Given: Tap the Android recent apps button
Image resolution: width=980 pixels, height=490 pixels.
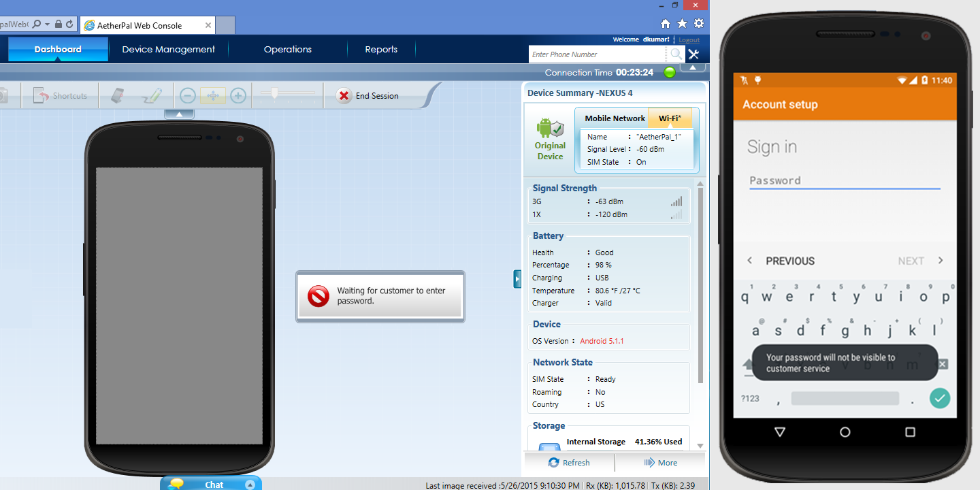Looking at the screenshot, I should click(910, 432).
